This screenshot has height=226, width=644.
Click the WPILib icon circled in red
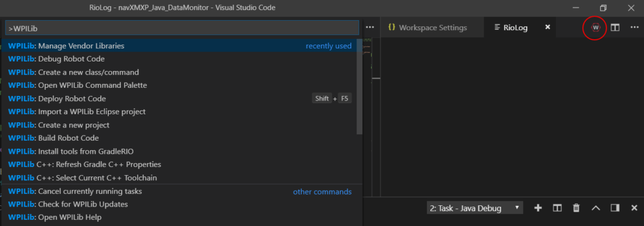click(596, 28)
